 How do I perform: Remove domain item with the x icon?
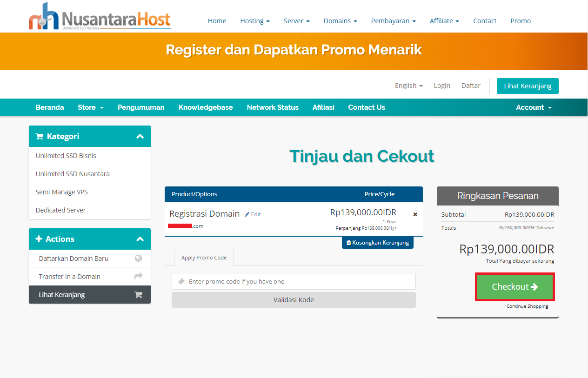click(x=415, y=214)
